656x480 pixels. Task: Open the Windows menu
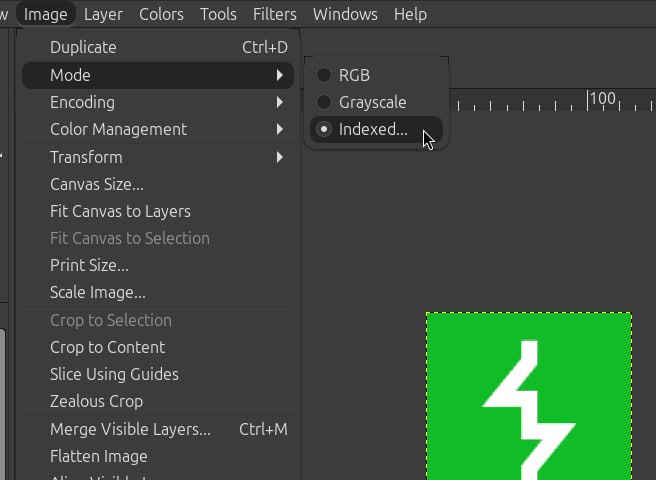coord(345,14)
